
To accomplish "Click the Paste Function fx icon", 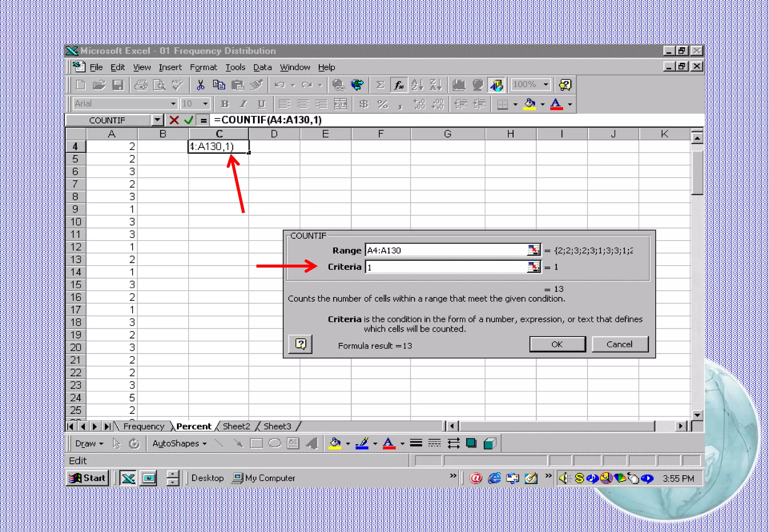I will (399, 85).
